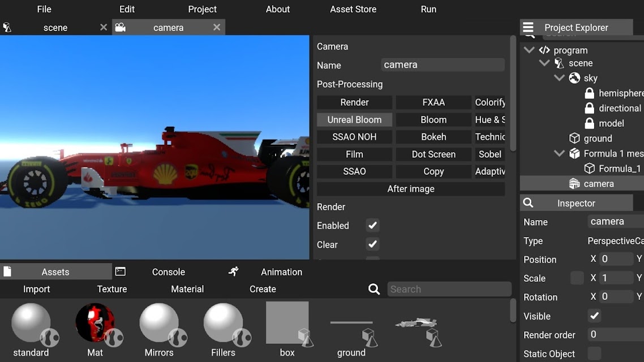Click the scene tab icon
Viewport: 644px width, 362px height.
[x=7, y=28]
